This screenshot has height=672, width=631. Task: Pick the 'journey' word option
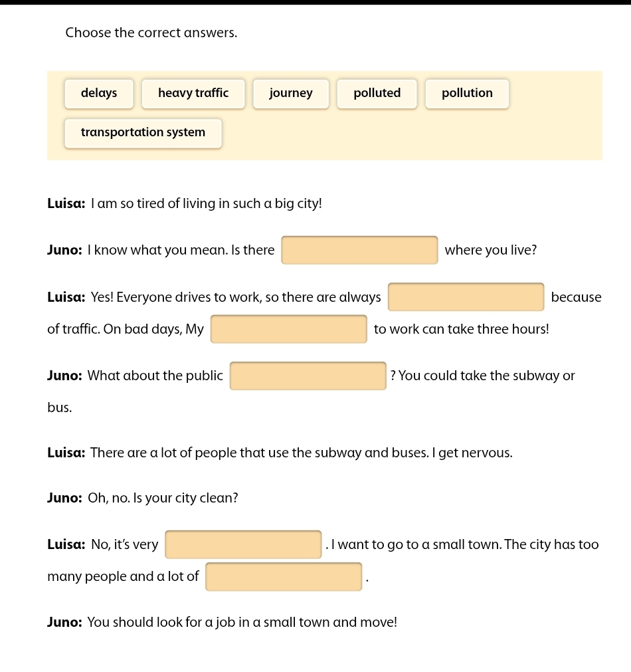[291, 94]
